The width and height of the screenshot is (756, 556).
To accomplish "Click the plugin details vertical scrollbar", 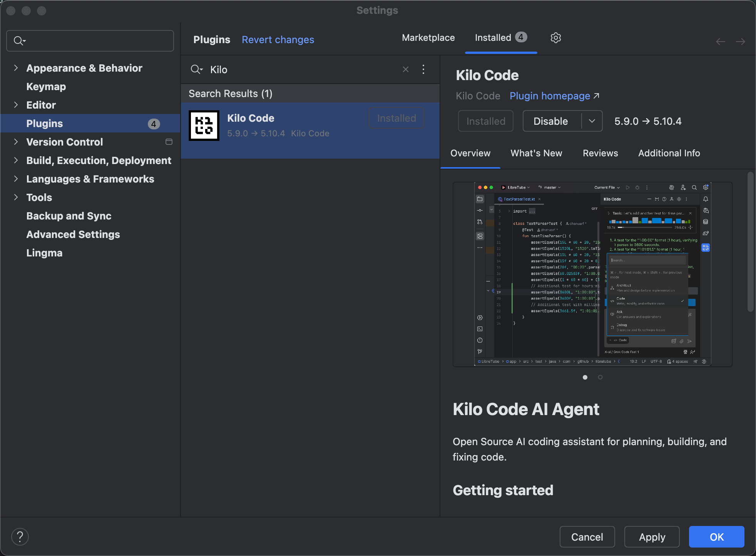I will click(750, 242).
